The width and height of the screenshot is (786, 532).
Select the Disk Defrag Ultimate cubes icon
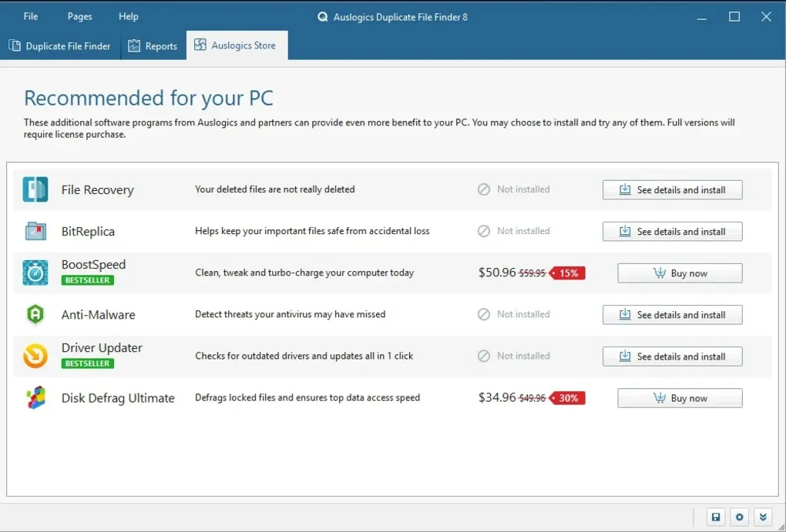(x=35, y=398)
